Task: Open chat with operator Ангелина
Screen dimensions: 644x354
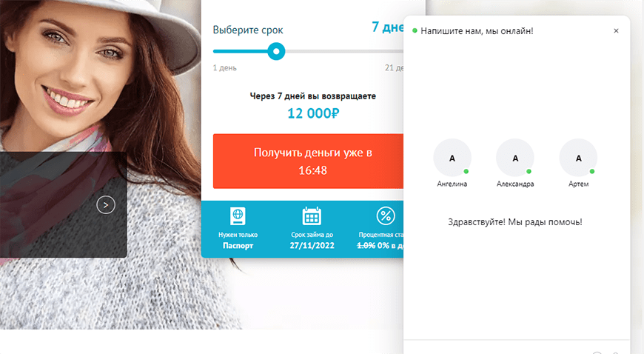Action: 452,158
